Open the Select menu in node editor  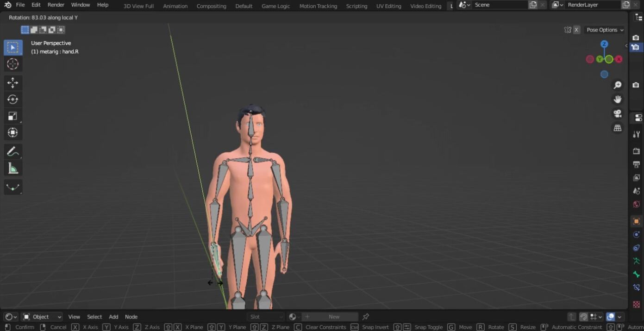tap(94, 317)
